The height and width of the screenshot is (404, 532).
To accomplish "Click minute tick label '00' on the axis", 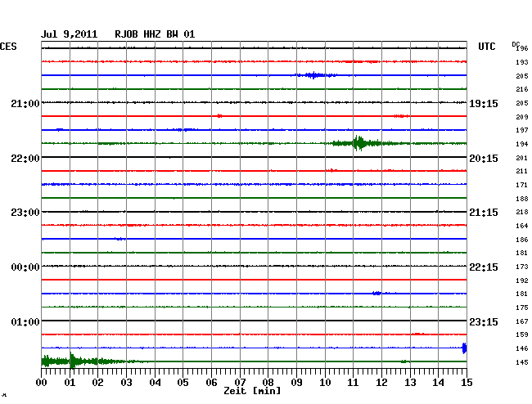I will (x=42, y=382).
